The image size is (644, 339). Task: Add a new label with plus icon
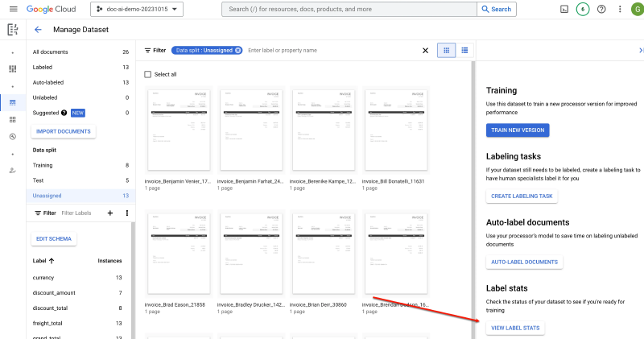[x=110, y=213]
